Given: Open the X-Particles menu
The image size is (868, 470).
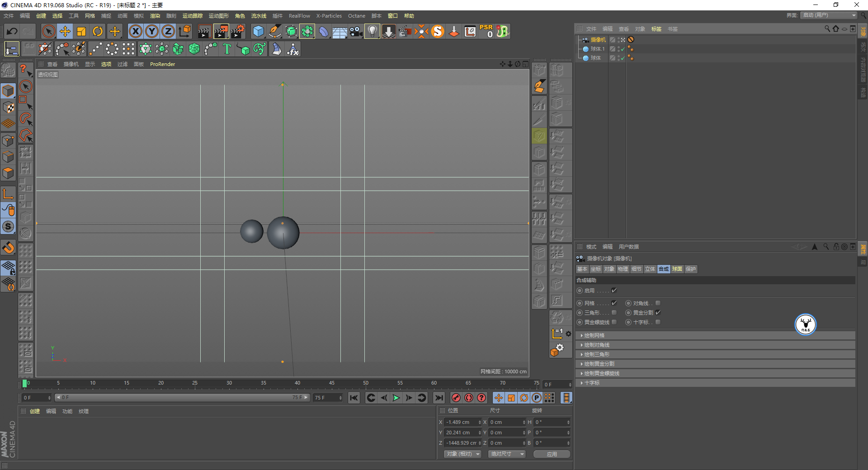Looking at the screenshot, I should (x=329, y=16).
